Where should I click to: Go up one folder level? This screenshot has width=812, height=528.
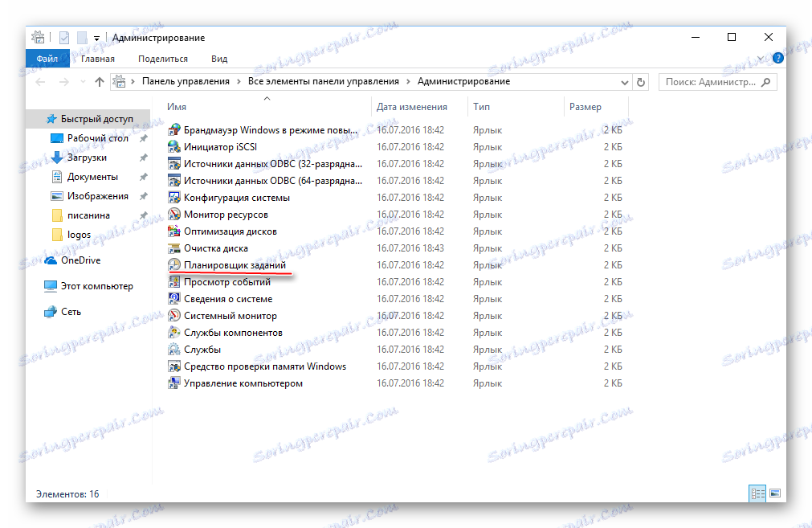point(100,82)
